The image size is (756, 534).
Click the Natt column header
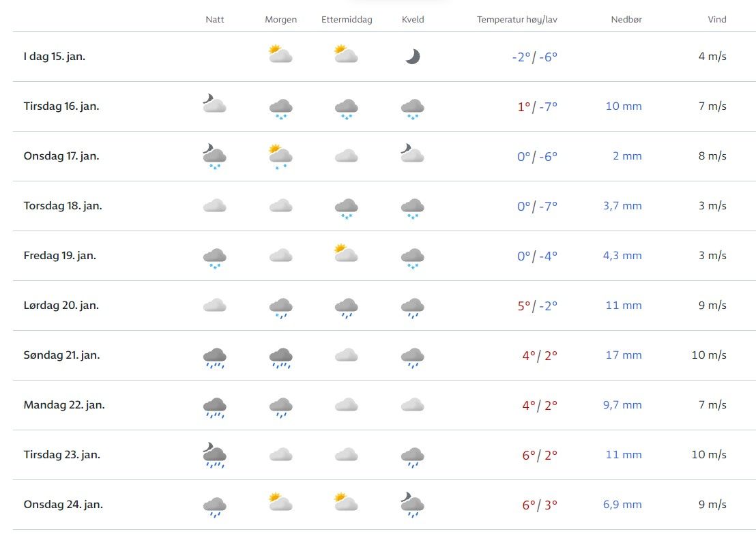click(214, 20)
